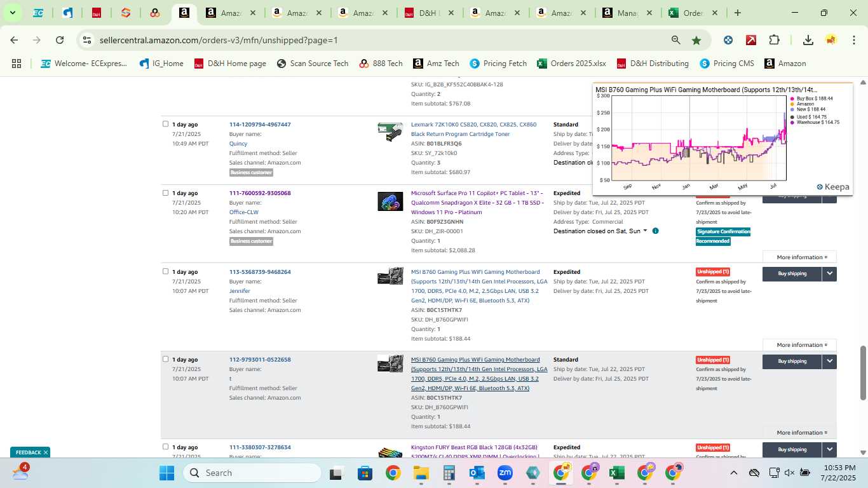Open order link 111-7600592-9305068

point(260,193)
